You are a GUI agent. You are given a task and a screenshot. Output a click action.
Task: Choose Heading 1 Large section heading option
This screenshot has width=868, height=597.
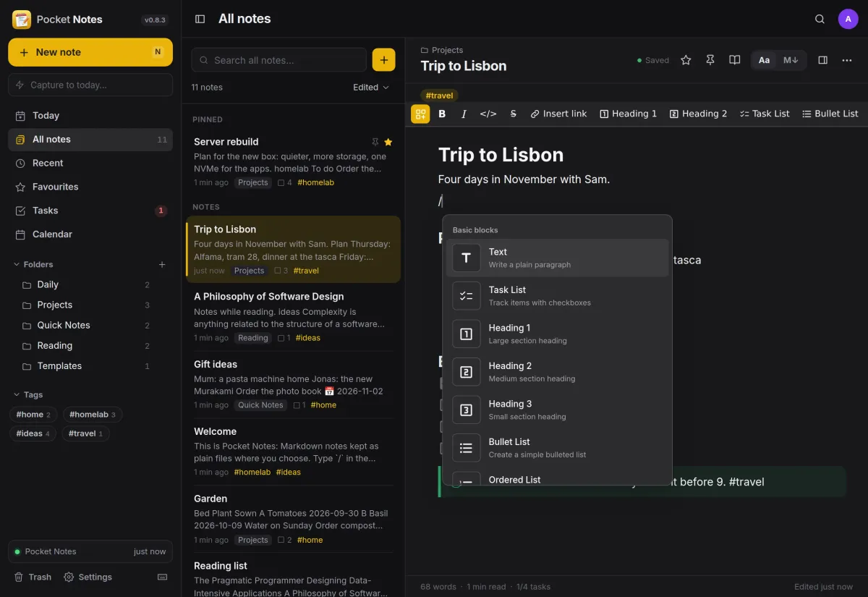557,334
